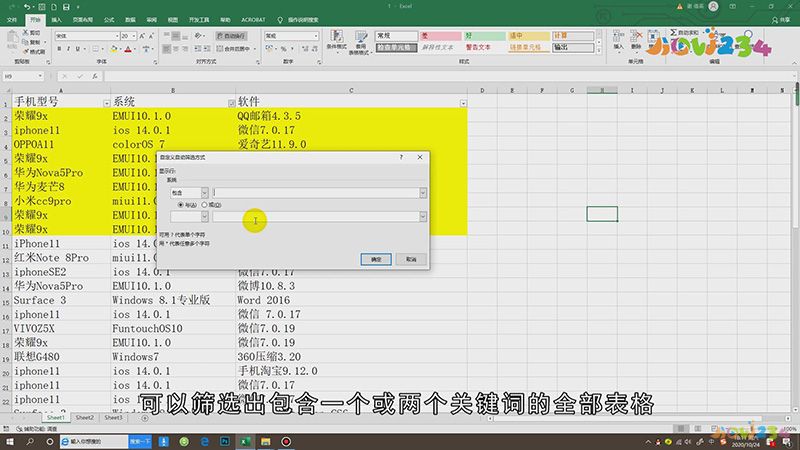The image size is (800, 450).
Task: Click the formula bar input area
Action: (449, 76)
